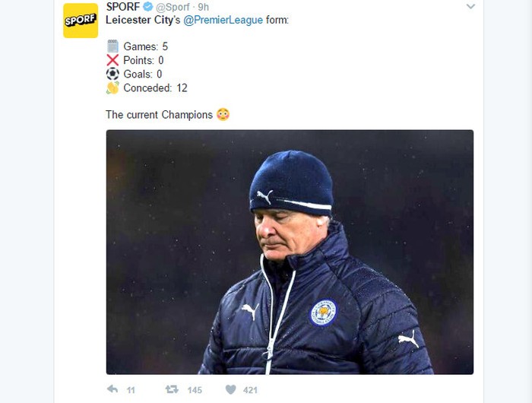The height and width of the screenshot is (403, 532).
Task: Click the 11 replies count
Action: click(131, 390)
